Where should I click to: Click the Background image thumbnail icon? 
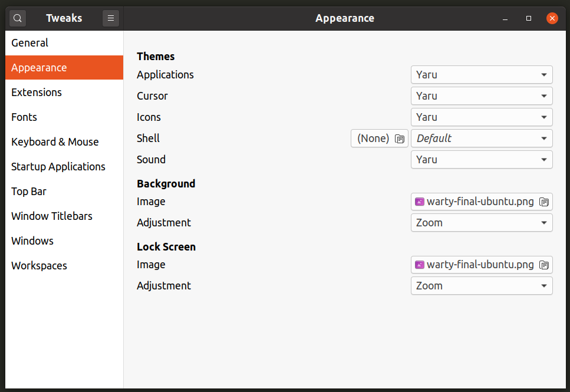[x=420, y=202]
